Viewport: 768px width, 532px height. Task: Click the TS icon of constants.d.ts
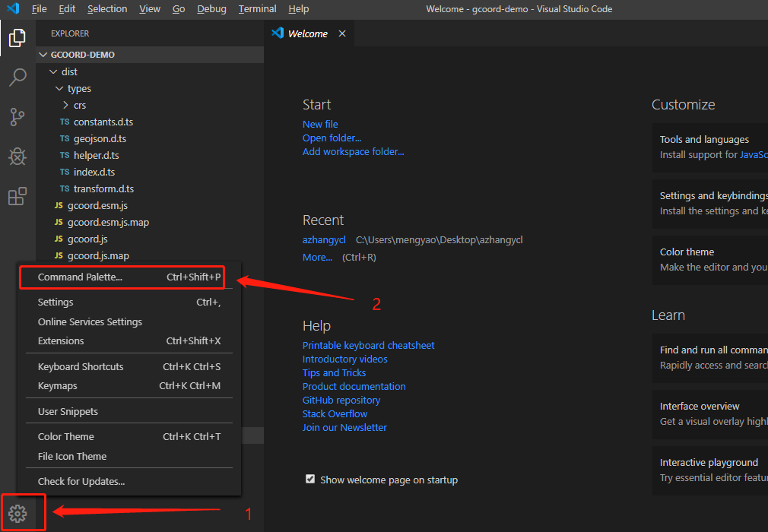(x=64, y=122)
